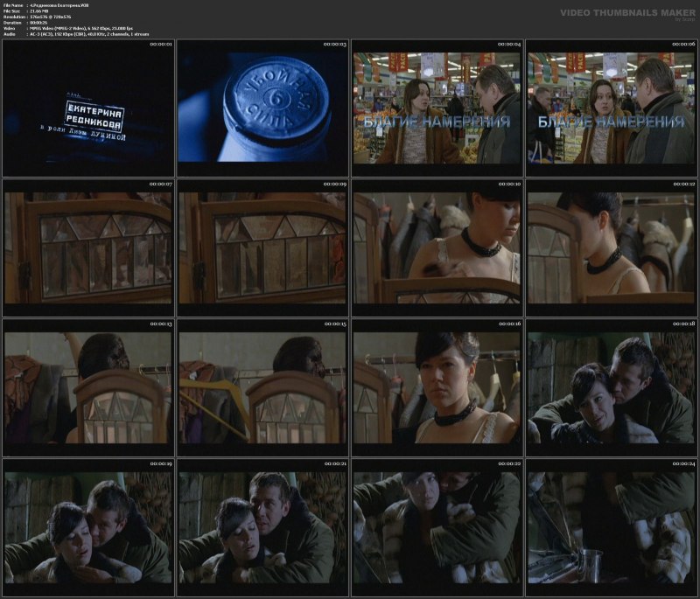Select the thumbnail at timestamp 00:00:21

coord(263,526)
